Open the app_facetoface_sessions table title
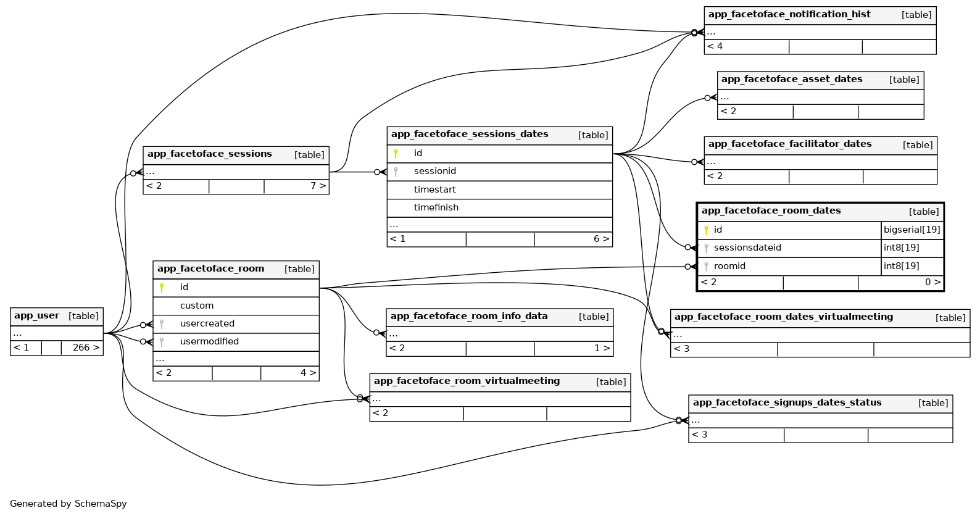980x516 pixels. [210, 154]
